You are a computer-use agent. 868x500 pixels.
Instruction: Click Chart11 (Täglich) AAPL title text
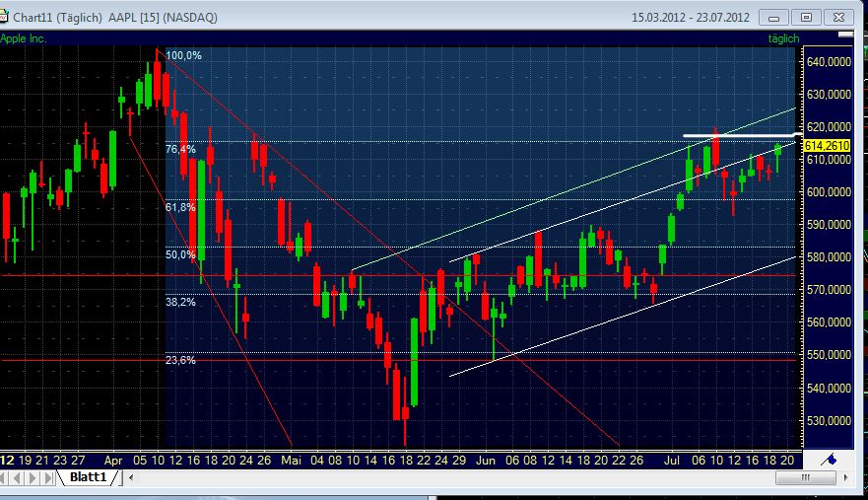[x=115, y=18]
